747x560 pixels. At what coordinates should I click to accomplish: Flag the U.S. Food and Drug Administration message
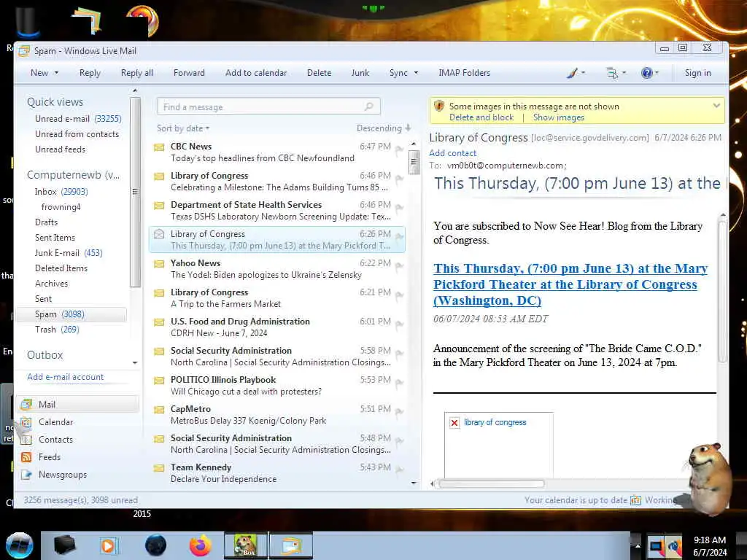(x=399, y=325)
